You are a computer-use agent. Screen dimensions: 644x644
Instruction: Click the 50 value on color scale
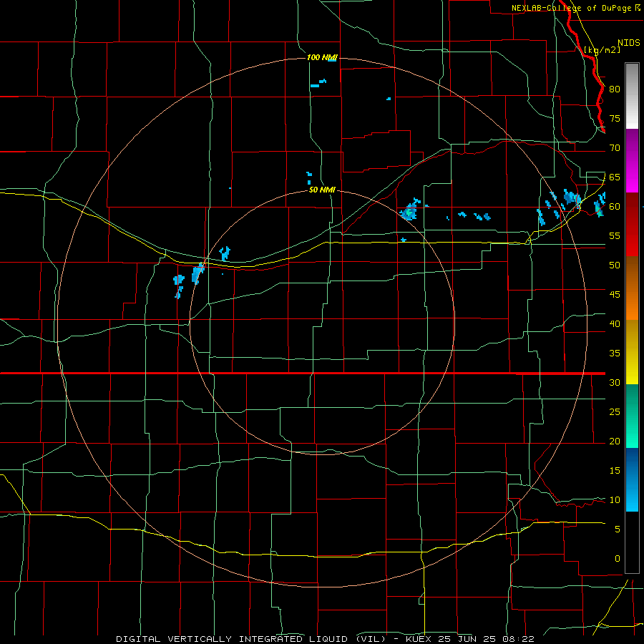615,265
